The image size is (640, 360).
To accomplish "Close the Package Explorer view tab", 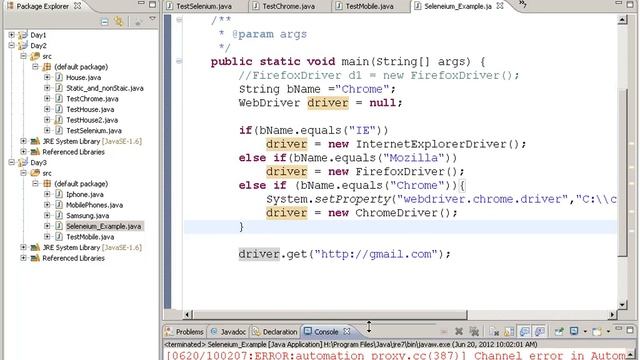I will click(77, 6).
